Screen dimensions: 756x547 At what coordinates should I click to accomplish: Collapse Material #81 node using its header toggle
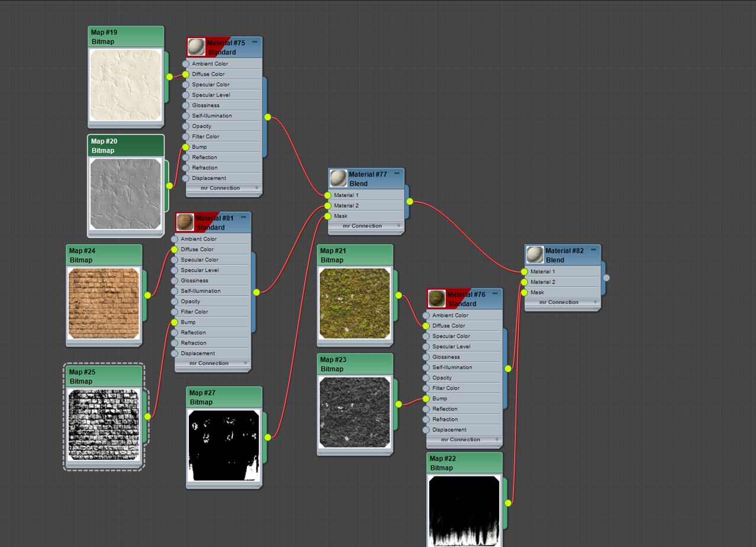(245, 217)
